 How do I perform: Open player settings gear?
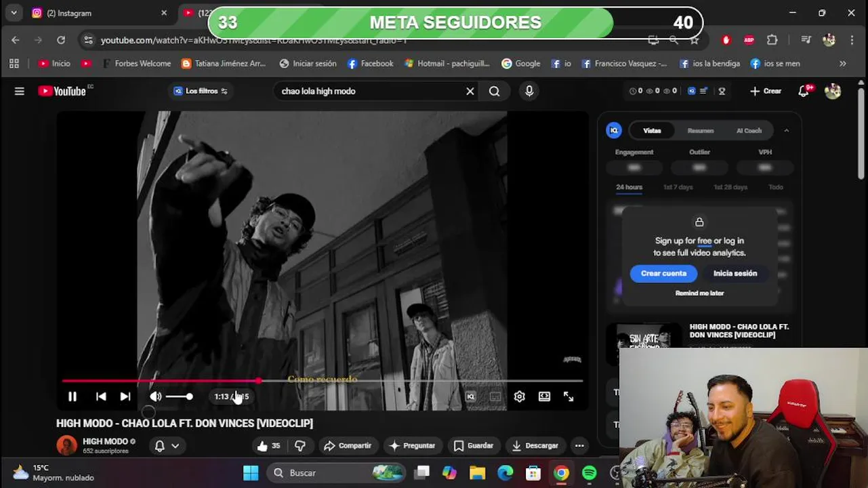[520, 396]
